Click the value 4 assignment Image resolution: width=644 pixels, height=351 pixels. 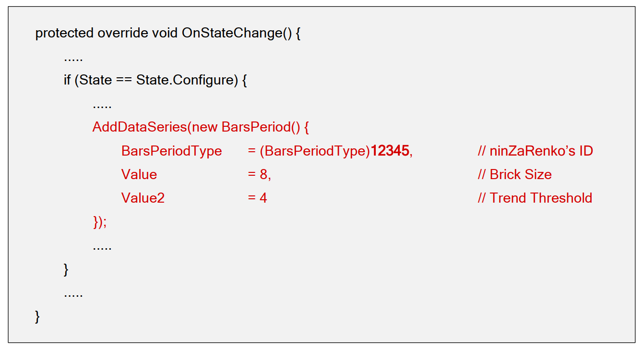click(258, 198)
